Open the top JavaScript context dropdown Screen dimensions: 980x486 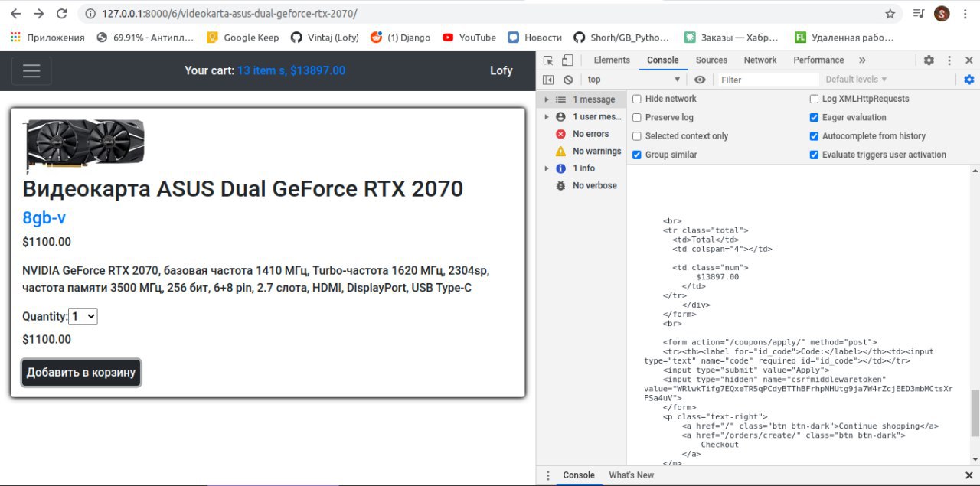click(x=634, y=80)
